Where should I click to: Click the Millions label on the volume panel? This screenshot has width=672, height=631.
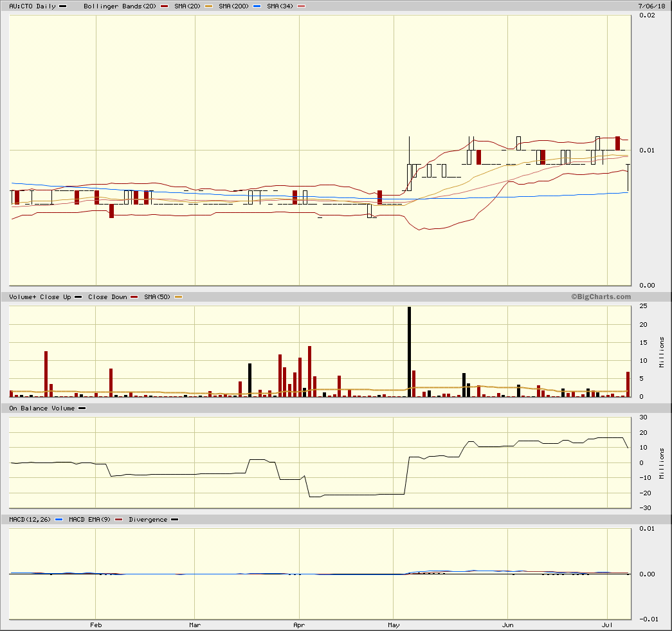[662, 352]
